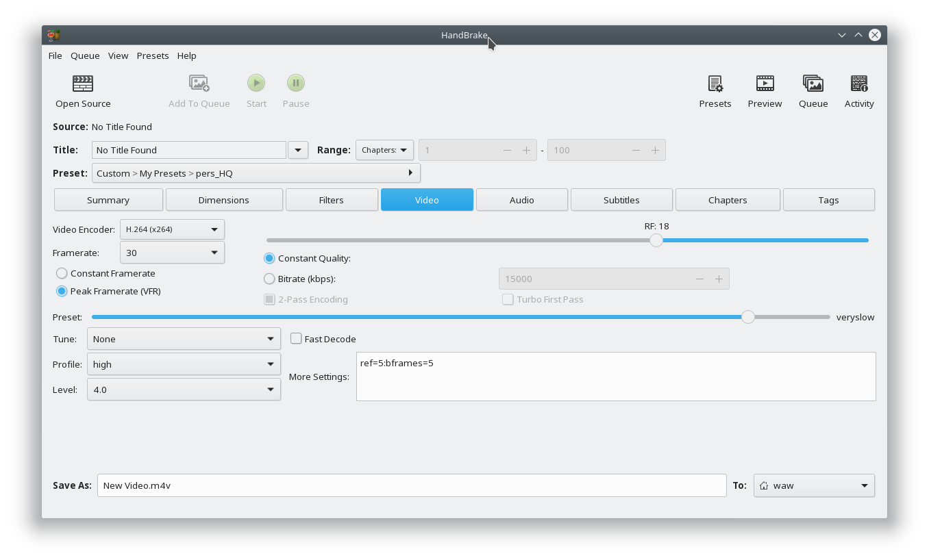Open the Help menu

pyautogui.click(x=186, y=55)
